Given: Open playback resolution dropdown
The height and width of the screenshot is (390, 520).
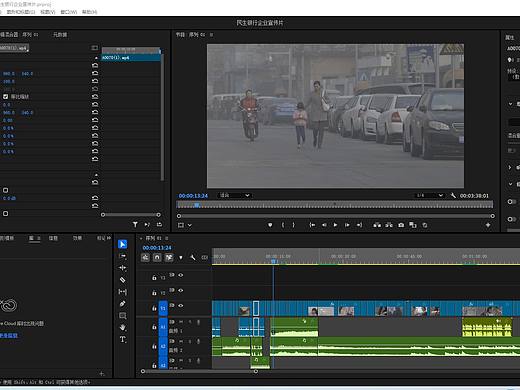Looking at the screenshot, I should (429, 195).
